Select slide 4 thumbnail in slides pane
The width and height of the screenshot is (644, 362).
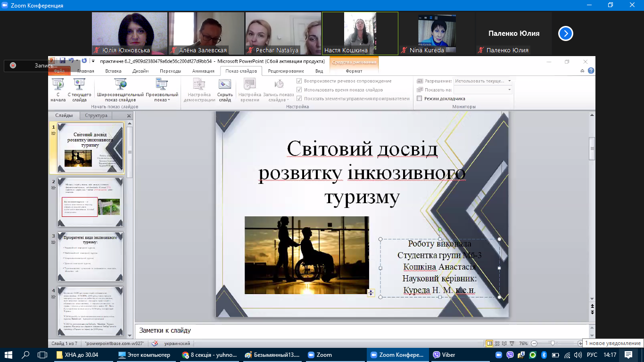point(90,312)
